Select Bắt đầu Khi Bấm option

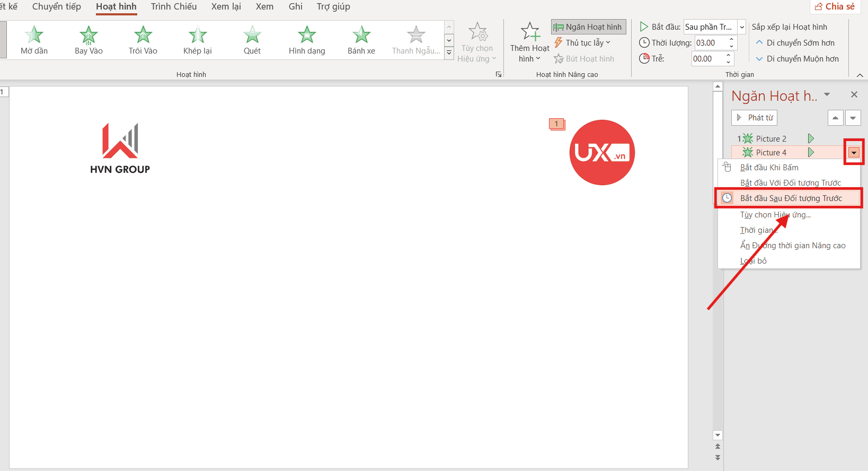(x=769, y=168)
